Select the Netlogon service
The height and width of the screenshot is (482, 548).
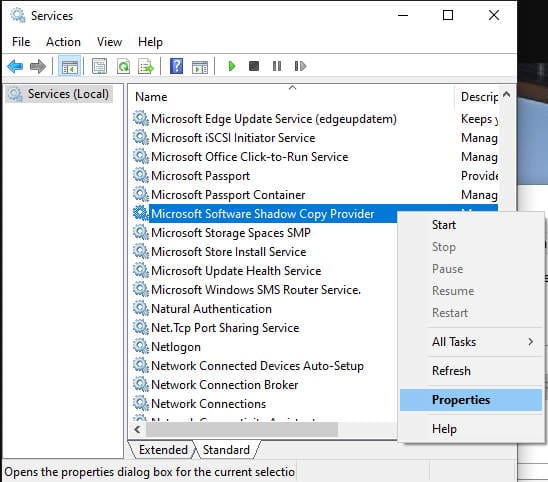coord(176,347)
